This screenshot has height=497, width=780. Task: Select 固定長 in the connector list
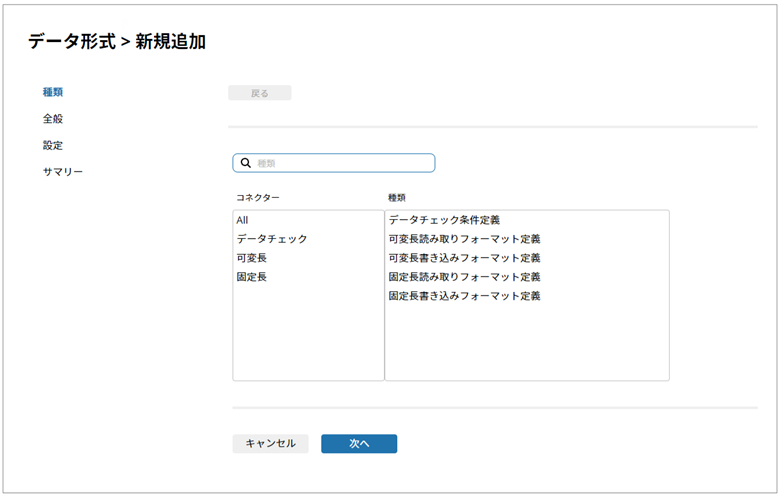[x=251, y=277]
